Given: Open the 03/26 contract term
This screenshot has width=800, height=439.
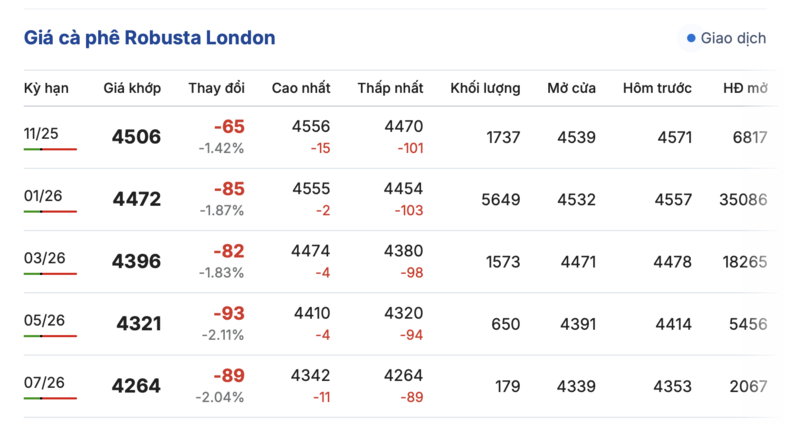Looking at the screenshot, I should pos(43,258).
